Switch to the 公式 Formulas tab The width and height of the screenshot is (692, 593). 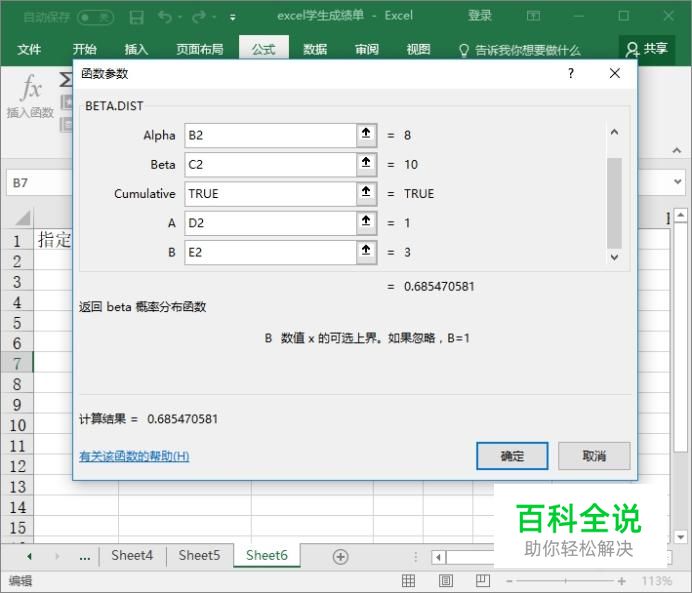point(264,49)
